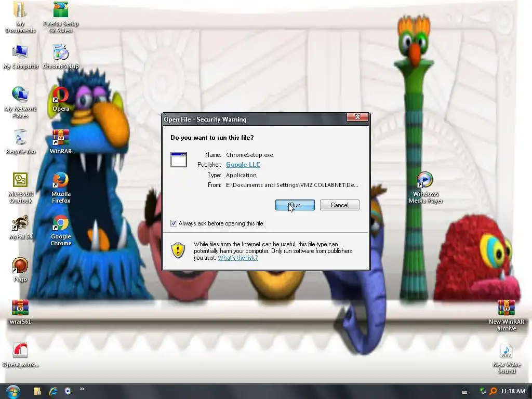Select the New WinRAR archive icon
The image size is (532, 399).
506,315
